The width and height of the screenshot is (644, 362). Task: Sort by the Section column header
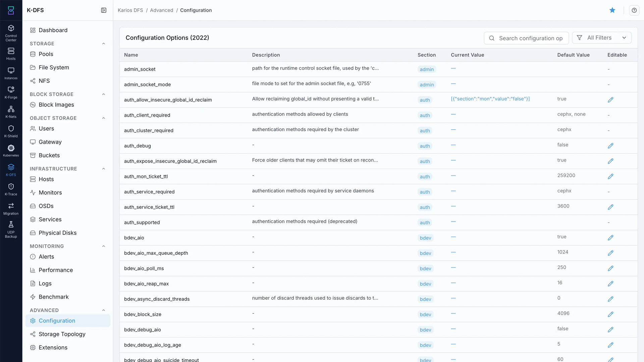pos(426,55)
